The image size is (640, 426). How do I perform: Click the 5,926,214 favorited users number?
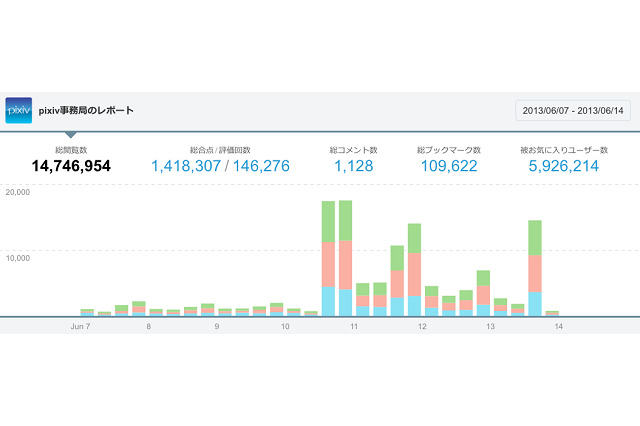coord(563,166)
